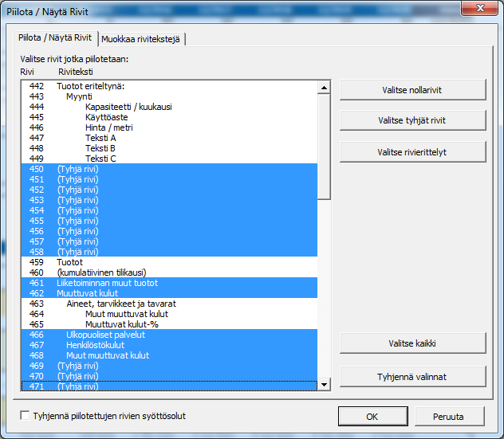Select row 449 Teksti C

tap(169, 159)
